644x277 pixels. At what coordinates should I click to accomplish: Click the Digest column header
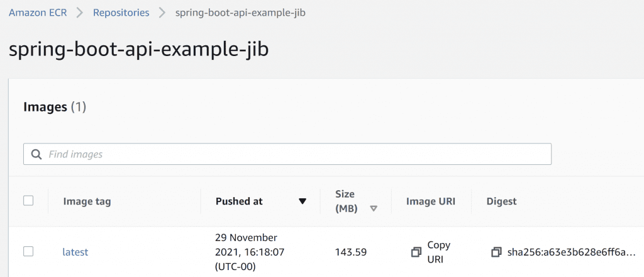tap(501, 201)
